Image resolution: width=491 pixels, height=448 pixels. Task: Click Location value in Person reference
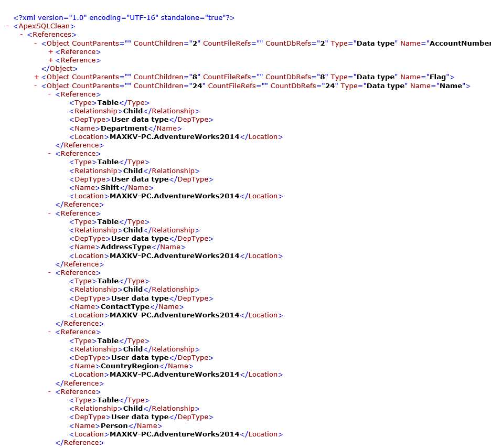point(174,434)
